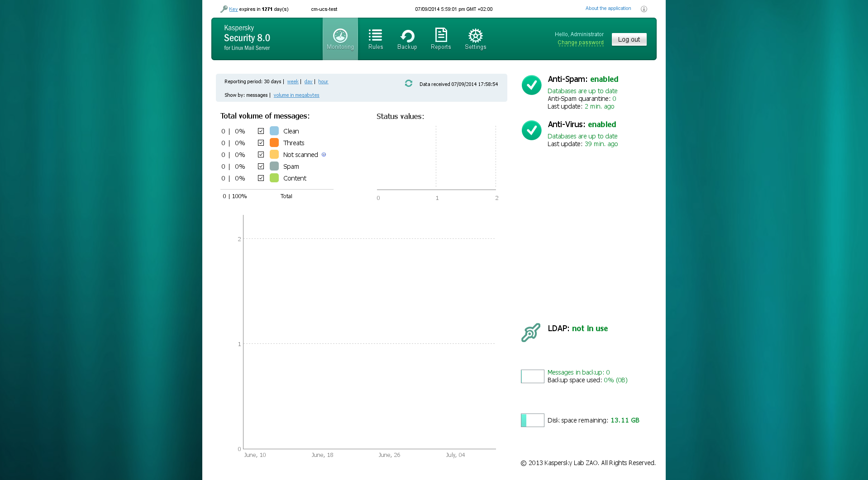
Task: Click the Anti-Spam green checkmark icon
Action: click(531, 85)
